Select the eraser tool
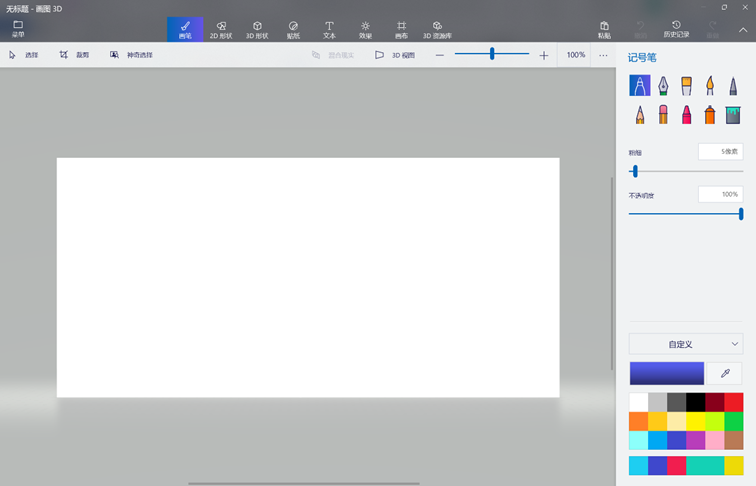 (x=663, y=115)
